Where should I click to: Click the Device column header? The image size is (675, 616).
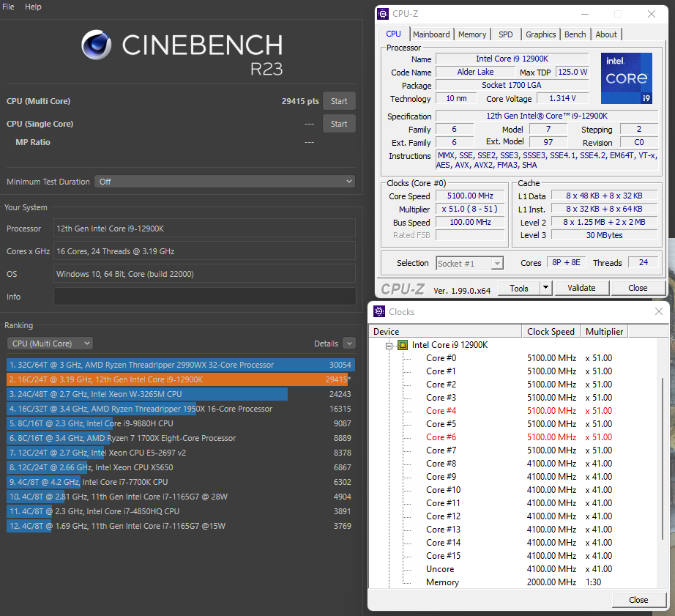click(446, 331)
